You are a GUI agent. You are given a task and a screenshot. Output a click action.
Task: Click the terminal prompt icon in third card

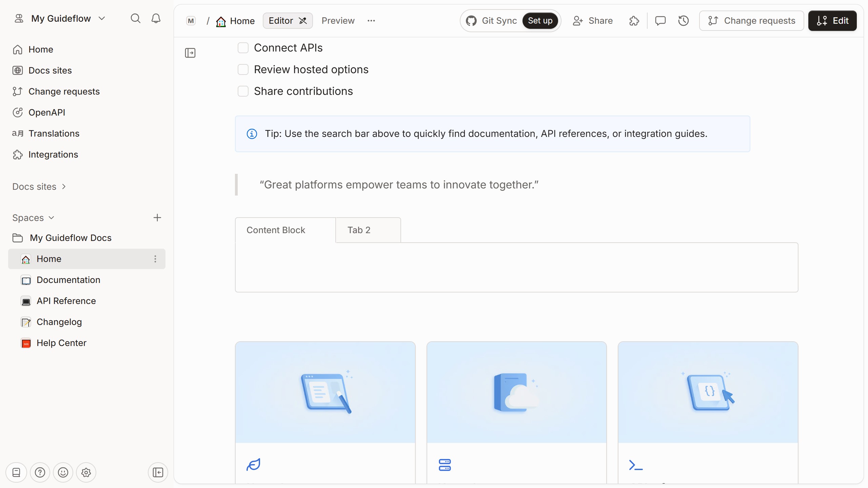coord(636,465)
